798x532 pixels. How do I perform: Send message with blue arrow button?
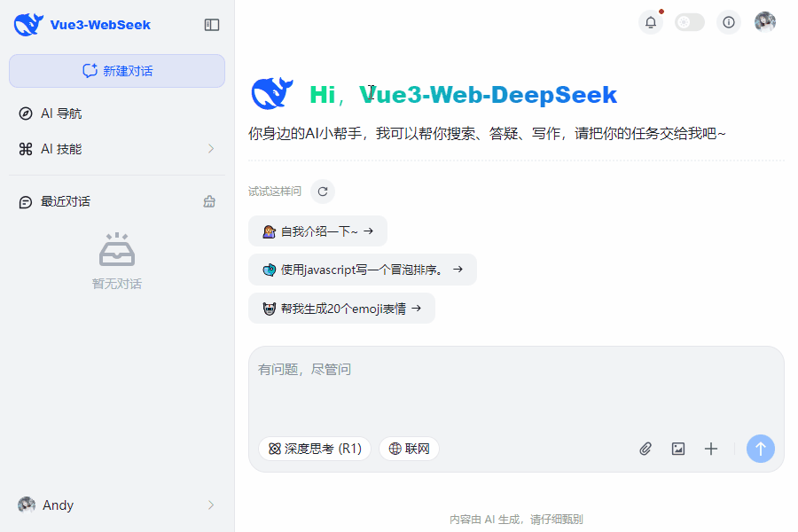coord(761,449)
